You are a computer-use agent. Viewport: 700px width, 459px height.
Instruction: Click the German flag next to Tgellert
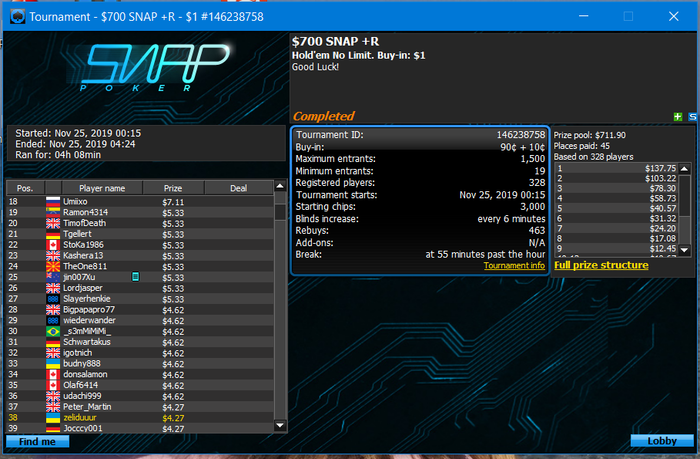tap(53, 234)
